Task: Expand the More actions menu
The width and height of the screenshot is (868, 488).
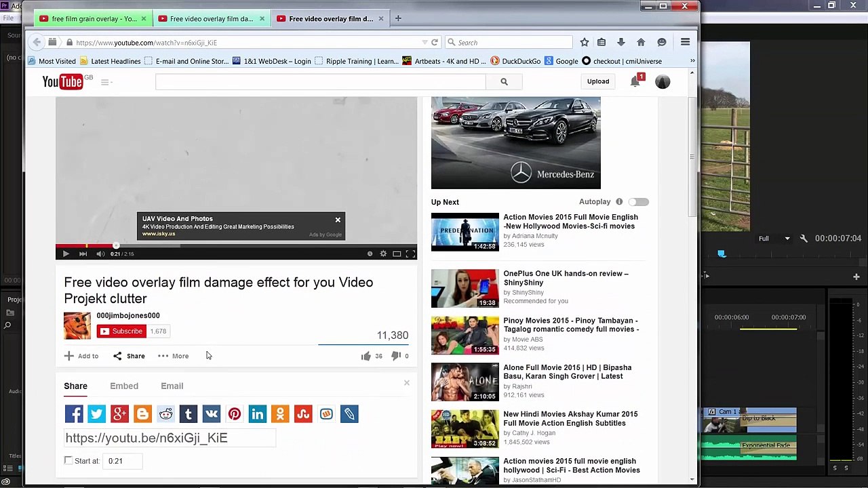Action: pos(174,356)
